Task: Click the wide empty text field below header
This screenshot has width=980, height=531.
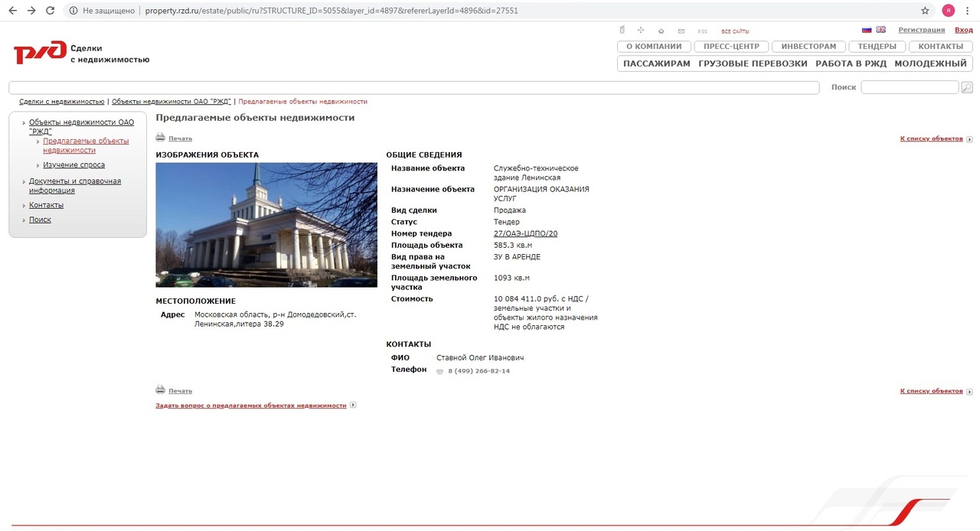Action: 414,87
